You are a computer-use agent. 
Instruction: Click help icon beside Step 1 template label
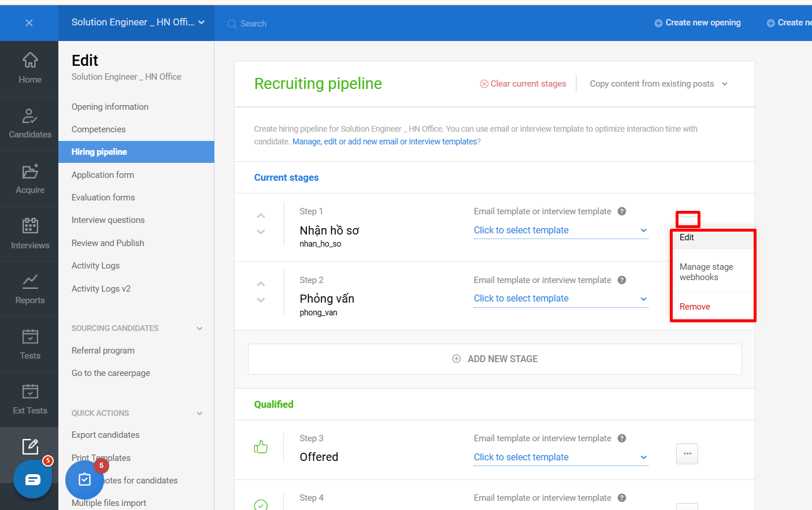(622, 211)
